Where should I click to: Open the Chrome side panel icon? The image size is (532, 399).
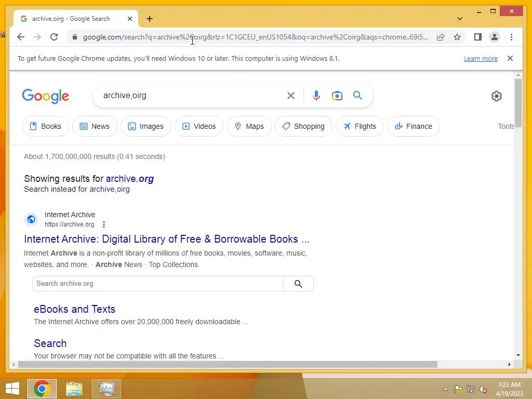[x=478, y=37]
